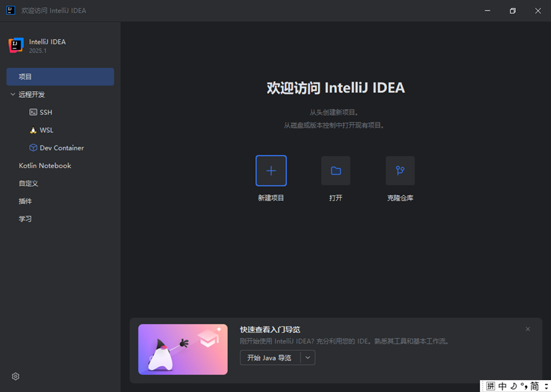Click the Clone Repository branch icon
Viewport: 551px width, 392px height.
[400, 171]
